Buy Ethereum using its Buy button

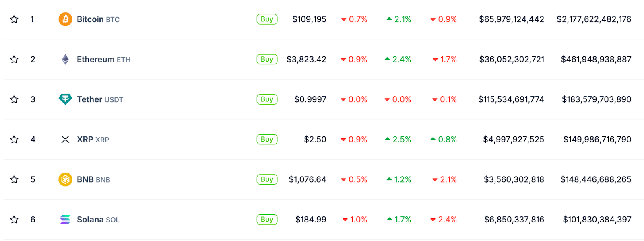coord(267,60)
